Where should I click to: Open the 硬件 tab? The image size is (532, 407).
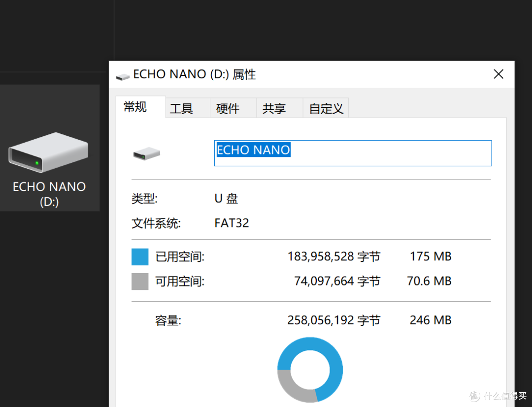[233, 108]
